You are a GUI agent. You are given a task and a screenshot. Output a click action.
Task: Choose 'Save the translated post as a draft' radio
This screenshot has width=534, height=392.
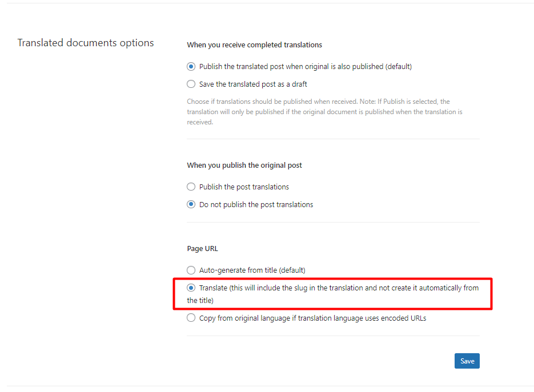click(191, 84)
